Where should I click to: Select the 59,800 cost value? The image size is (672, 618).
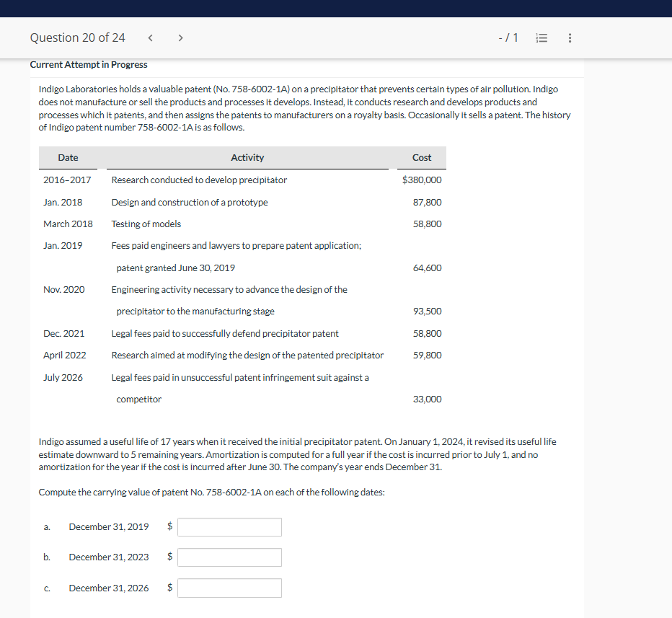click(428, 356)
